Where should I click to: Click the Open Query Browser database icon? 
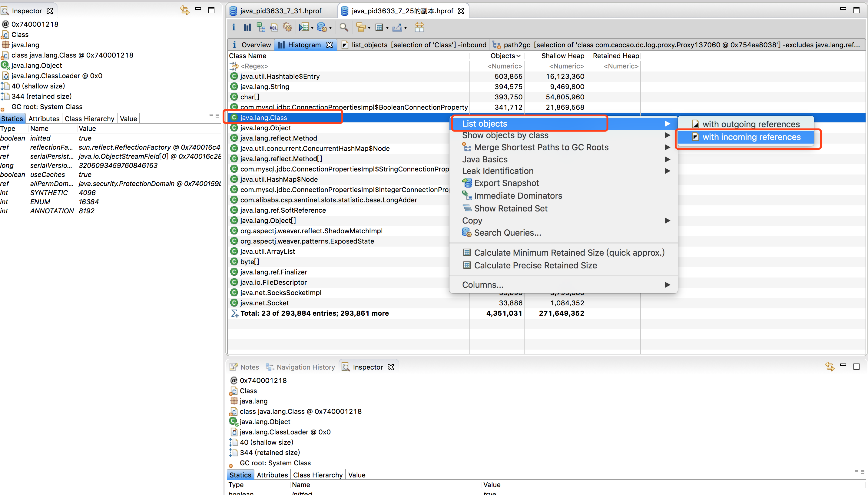tap(322, 27)
